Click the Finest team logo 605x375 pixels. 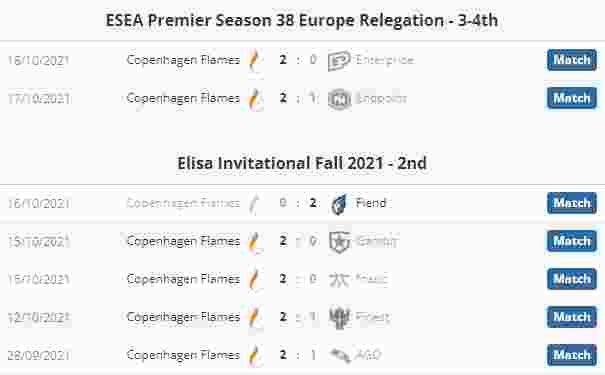tap(339, 317)
